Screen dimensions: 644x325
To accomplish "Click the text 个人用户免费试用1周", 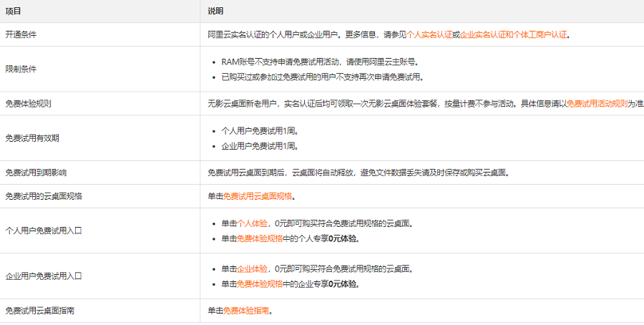I will [x=260, y=131].
